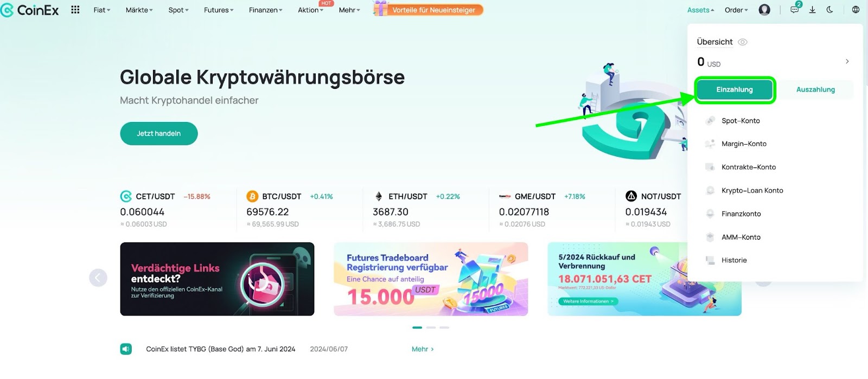Toggle dark mode moon icon
This screenshot has width=868, height=379.
829,10
